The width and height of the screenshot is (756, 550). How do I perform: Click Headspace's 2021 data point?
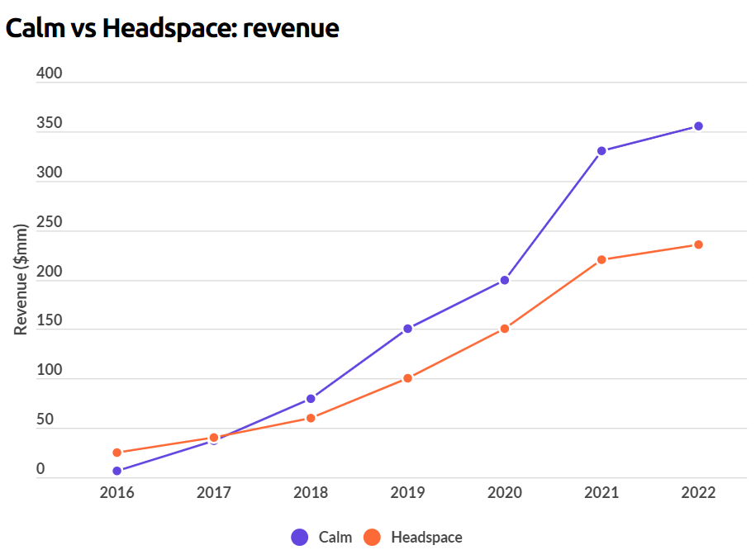coord(601,260)
